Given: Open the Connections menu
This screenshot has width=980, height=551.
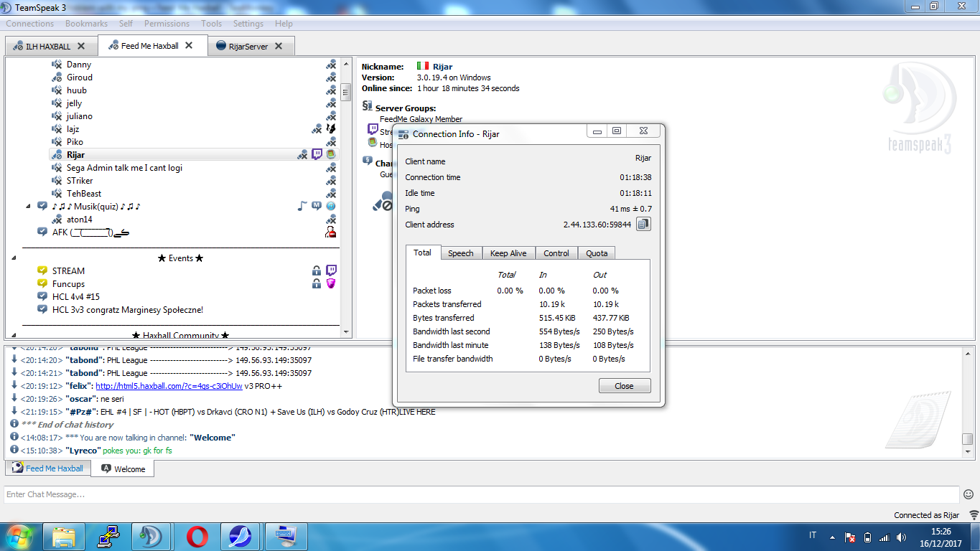Looking at the screenshot, I should pyautogui.click(x=30, y=24).
